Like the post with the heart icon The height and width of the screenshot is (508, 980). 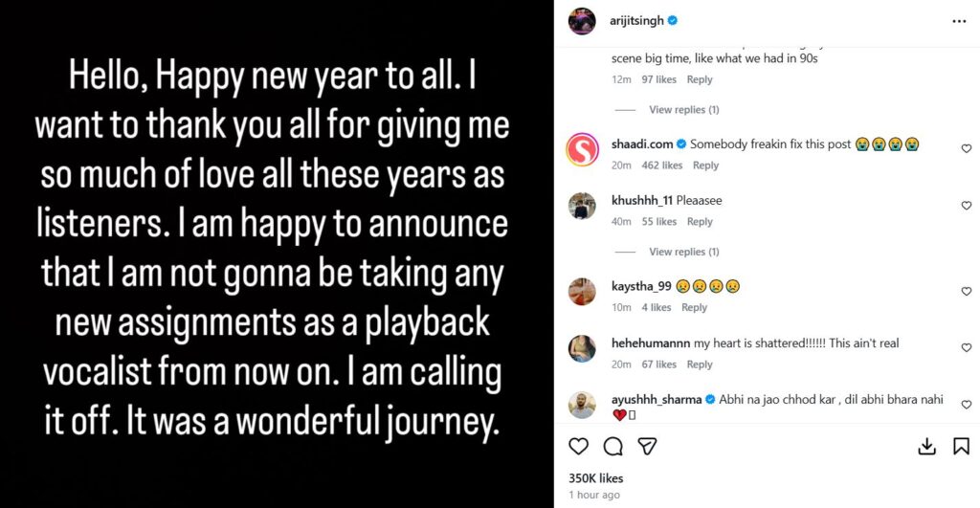[x=579, y=447]
